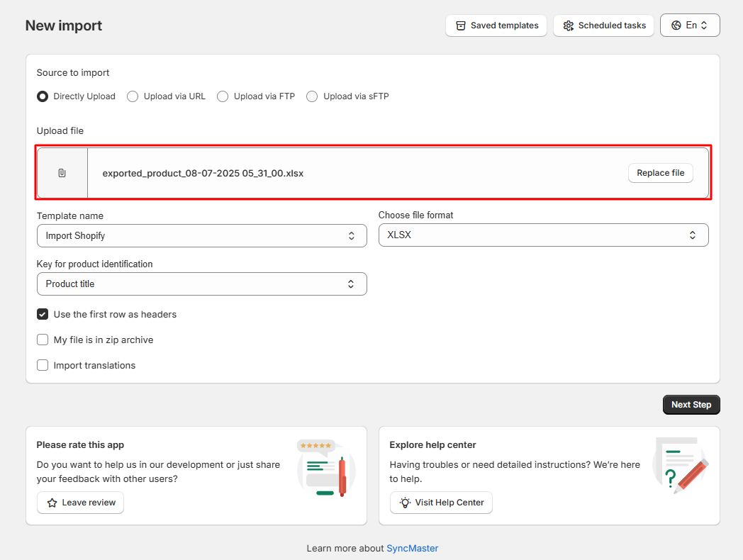The height and width of the screenshot is (560, 743).
Task: Open the Template name dropdown
Action: pos(202,236)
